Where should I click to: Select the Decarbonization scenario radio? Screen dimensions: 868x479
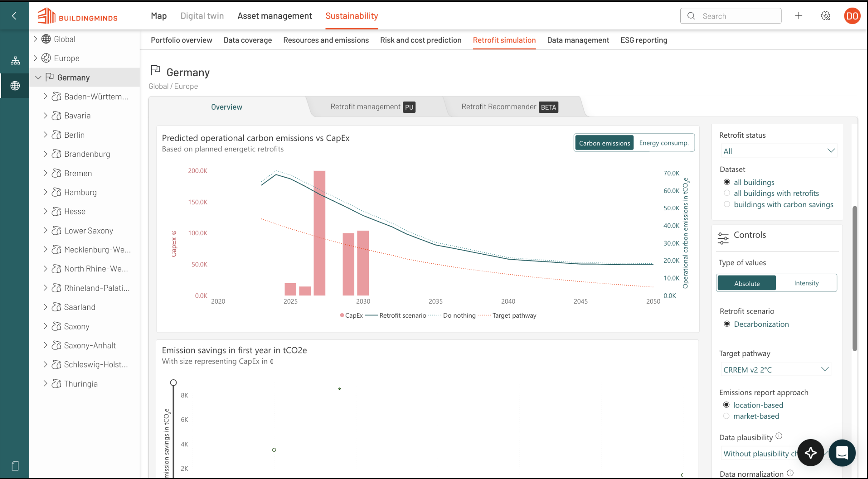click(x=727, y=324)
